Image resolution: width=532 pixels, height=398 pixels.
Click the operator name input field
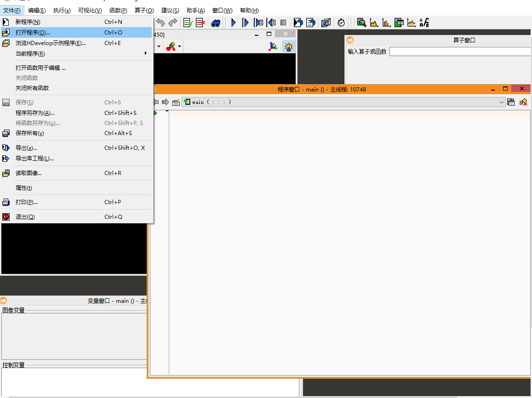tap(460, 51)
